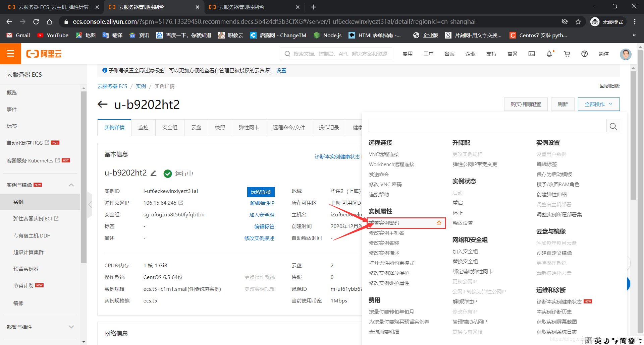Bookmark page via address bar star

tap(578, 21)
